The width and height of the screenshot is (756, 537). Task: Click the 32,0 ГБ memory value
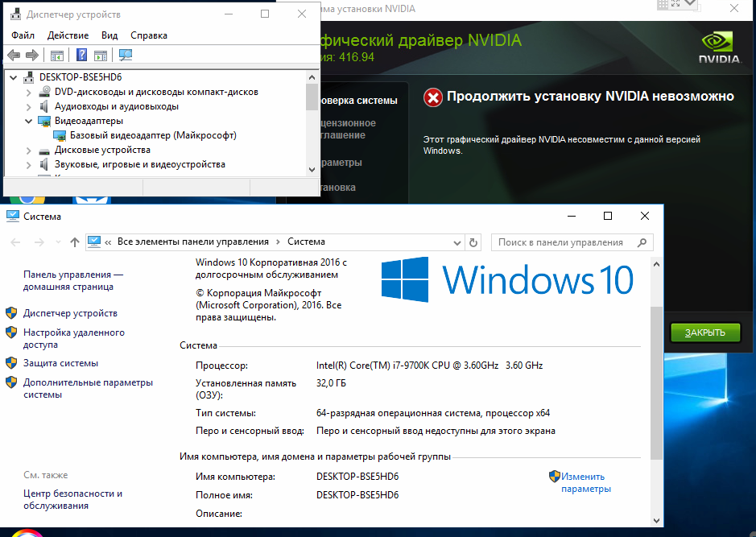331,383
